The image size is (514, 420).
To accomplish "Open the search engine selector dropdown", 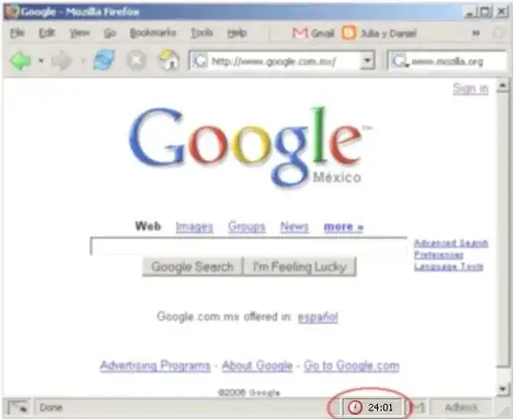I will point(400,61).
